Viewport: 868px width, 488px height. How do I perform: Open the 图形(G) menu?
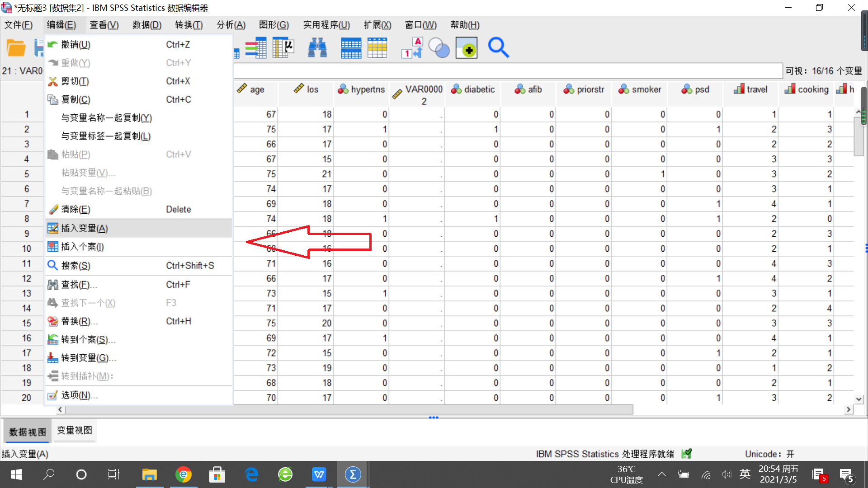[274, 25]
